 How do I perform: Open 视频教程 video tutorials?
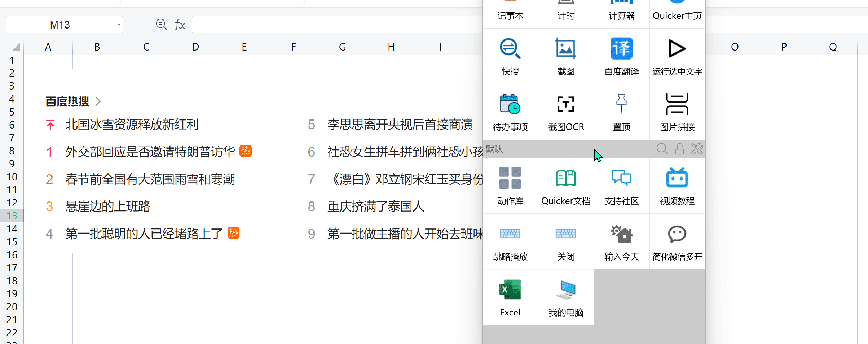click(x=677, y=186)
